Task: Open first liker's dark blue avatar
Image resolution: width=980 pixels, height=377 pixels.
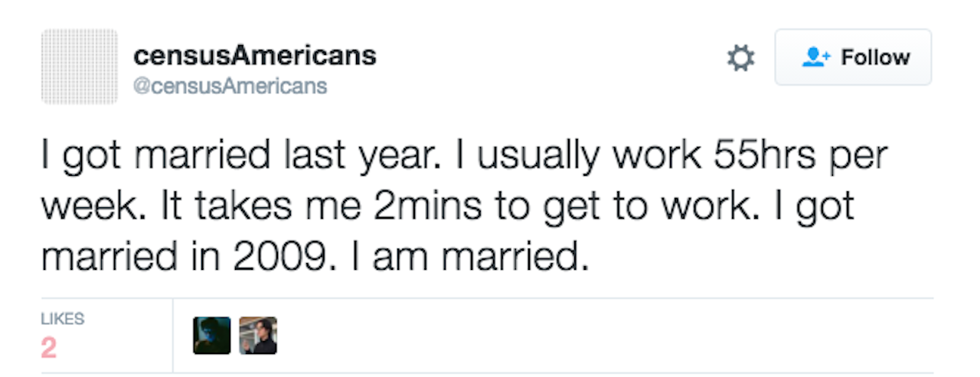Action: pyautogui.click(x=212, y=336)
